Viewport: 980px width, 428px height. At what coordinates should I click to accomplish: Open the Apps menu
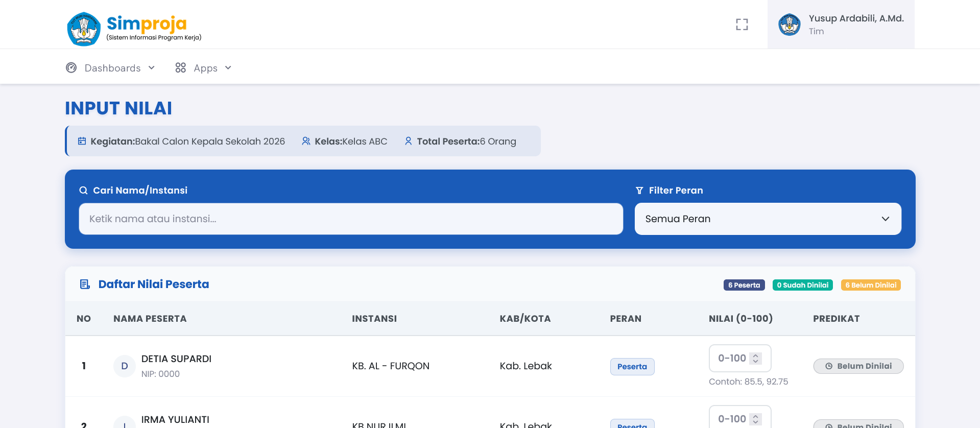203,67
